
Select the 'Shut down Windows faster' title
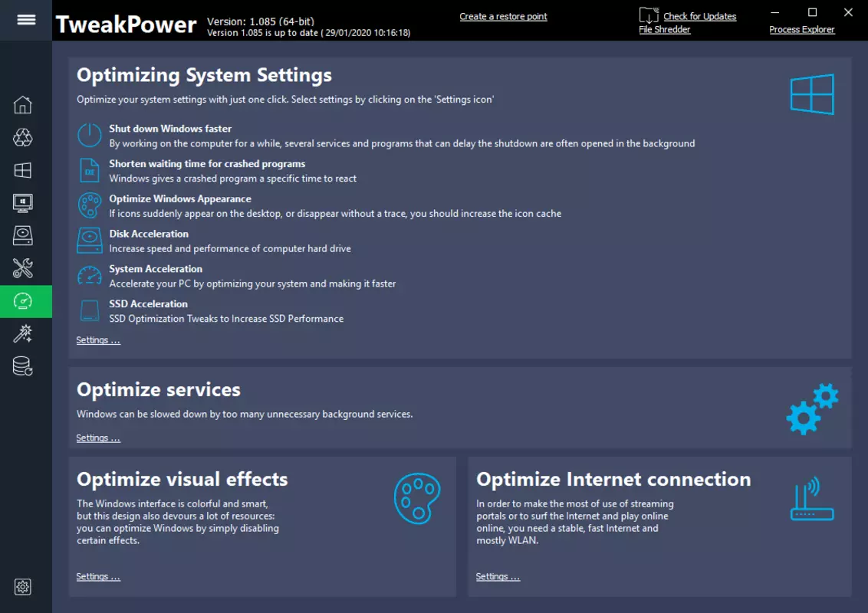coord(170,129)
